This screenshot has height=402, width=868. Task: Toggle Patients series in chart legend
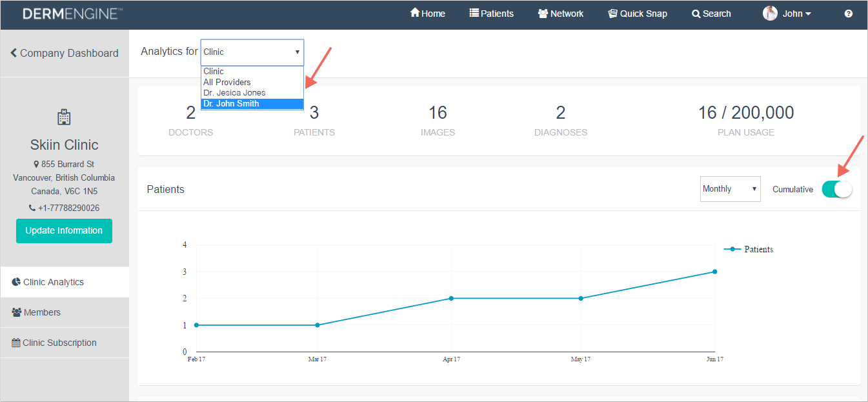tap(749, 249)
